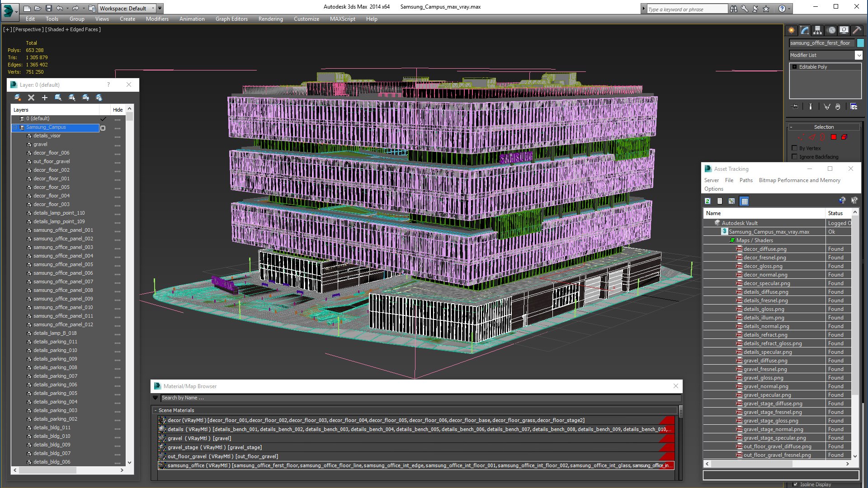Open the Graph Editors menu
Viewport: 868px width, 488px height.
(231, 19)
